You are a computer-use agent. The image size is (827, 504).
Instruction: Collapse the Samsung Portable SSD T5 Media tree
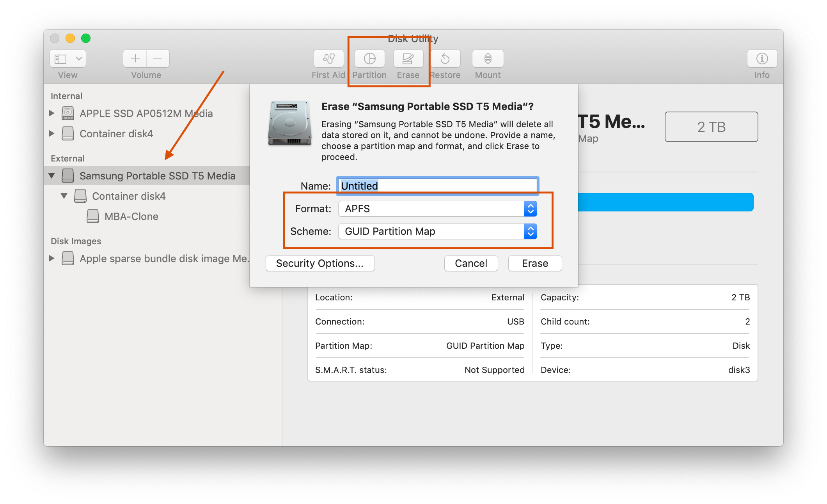(51, 176)
